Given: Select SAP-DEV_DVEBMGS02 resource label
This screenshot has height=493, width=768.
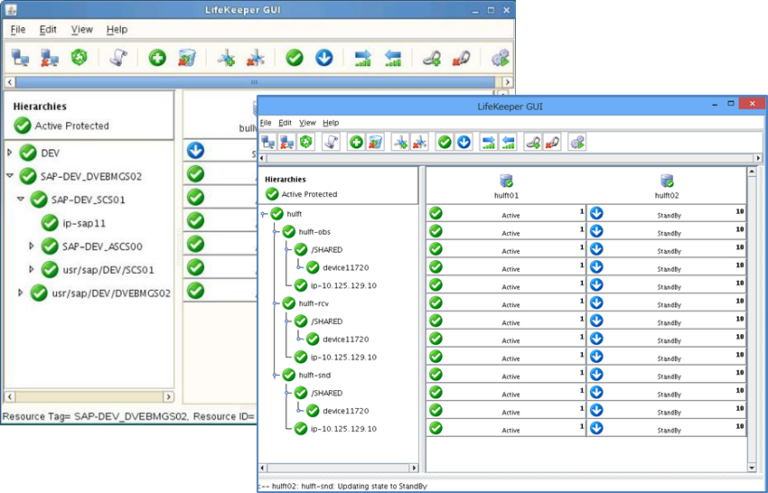Looking at the screenshot, I should (x=91, y=177).
